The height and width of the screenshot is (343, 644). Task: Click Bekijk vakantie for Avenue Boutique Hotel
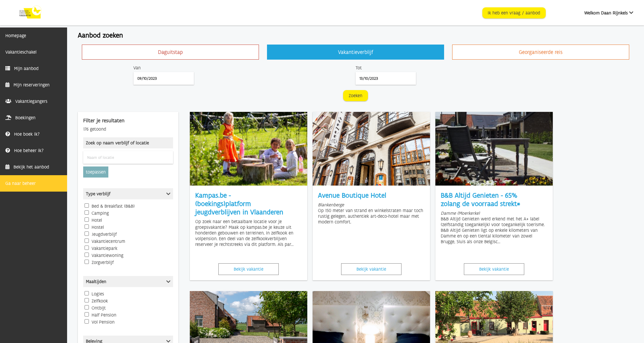point(371,269)
